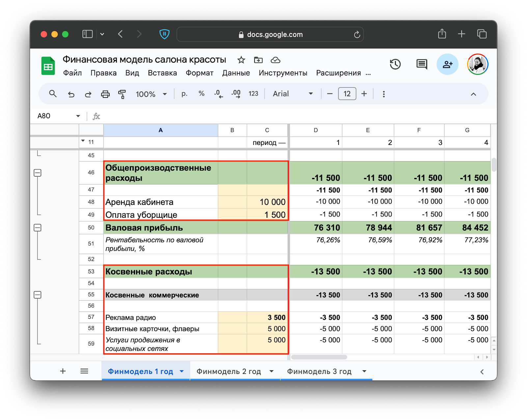
Task: Open version history clock icon
Action: [x=395, y=64]
